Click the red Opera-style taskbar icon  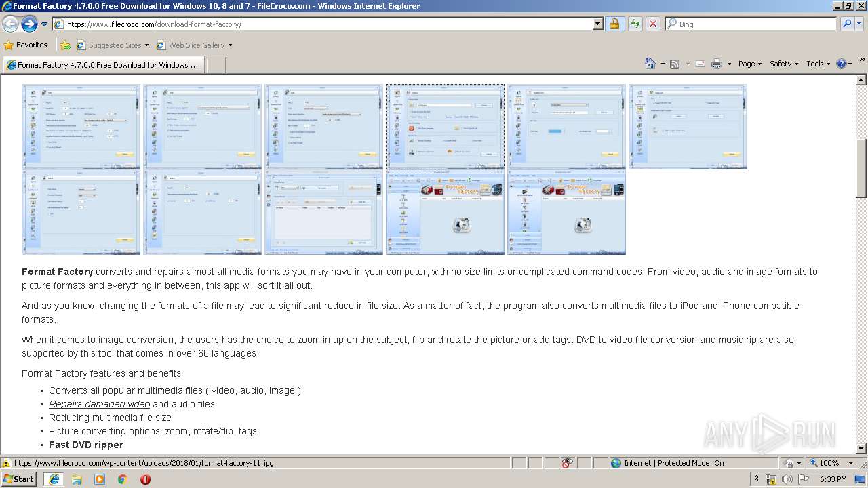coord(145,479)
